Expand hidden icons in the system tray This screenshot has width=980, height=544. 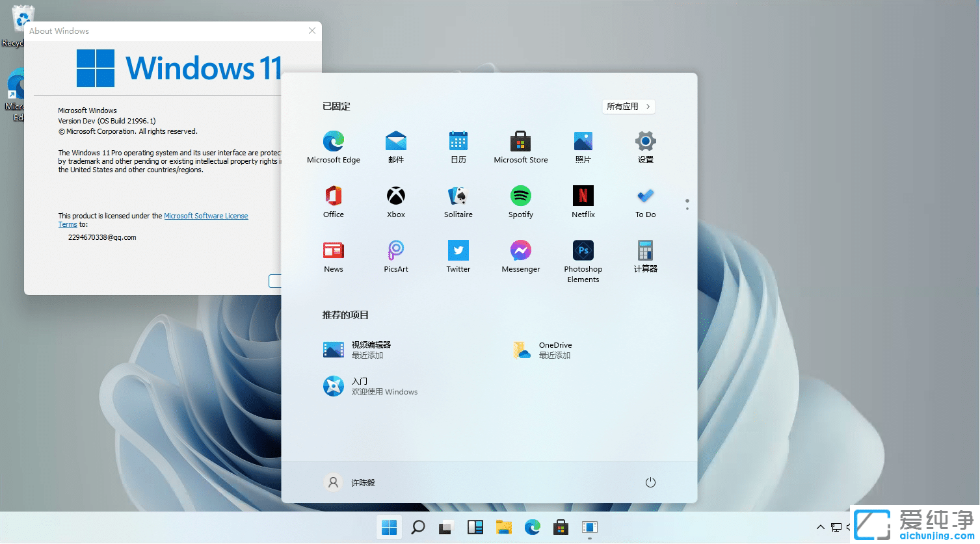(x=820, y=527)
